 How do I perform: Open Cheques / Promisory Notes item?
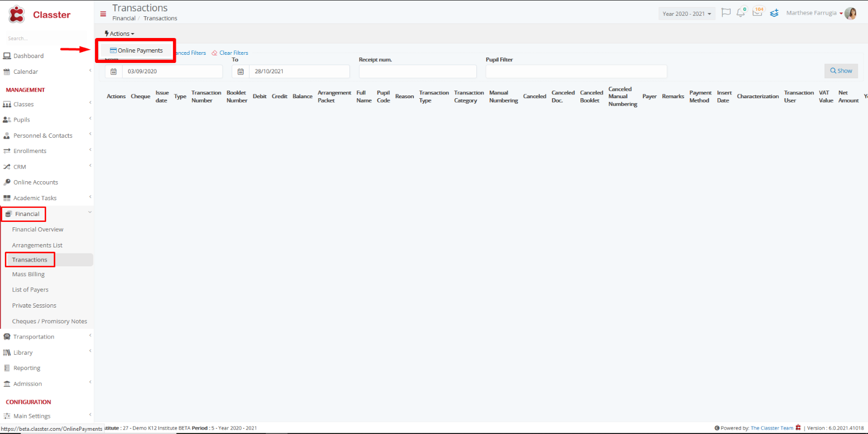click(x=49, y=321)
